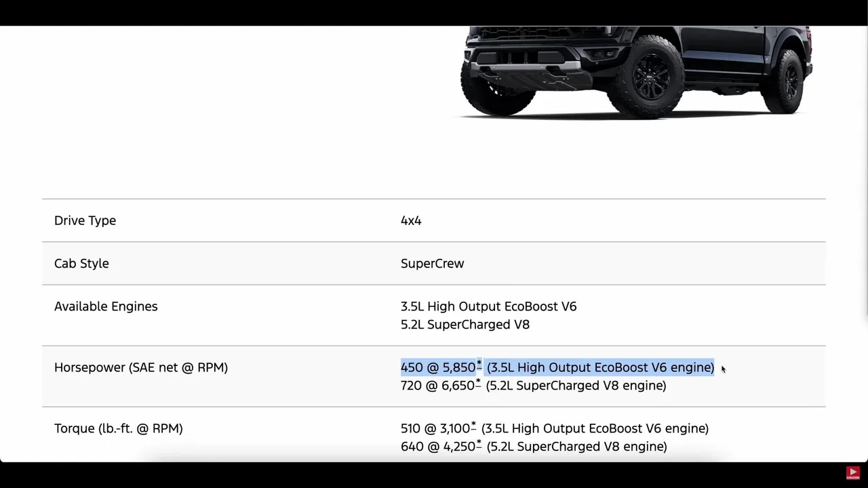
Task: Open footnote asterisk after 720 @ 6,650
Action: coord(478,383)
